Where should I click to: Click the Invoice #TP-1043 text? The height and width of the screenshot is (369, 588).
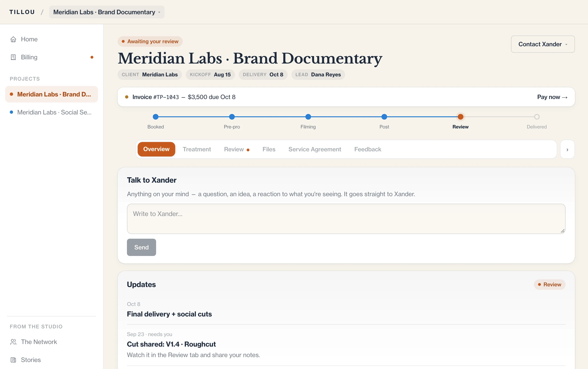(156, 97)
